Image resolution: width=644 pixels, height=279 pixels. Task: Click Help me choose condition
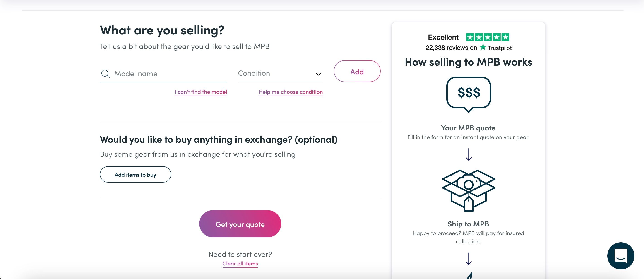(291, 92)
